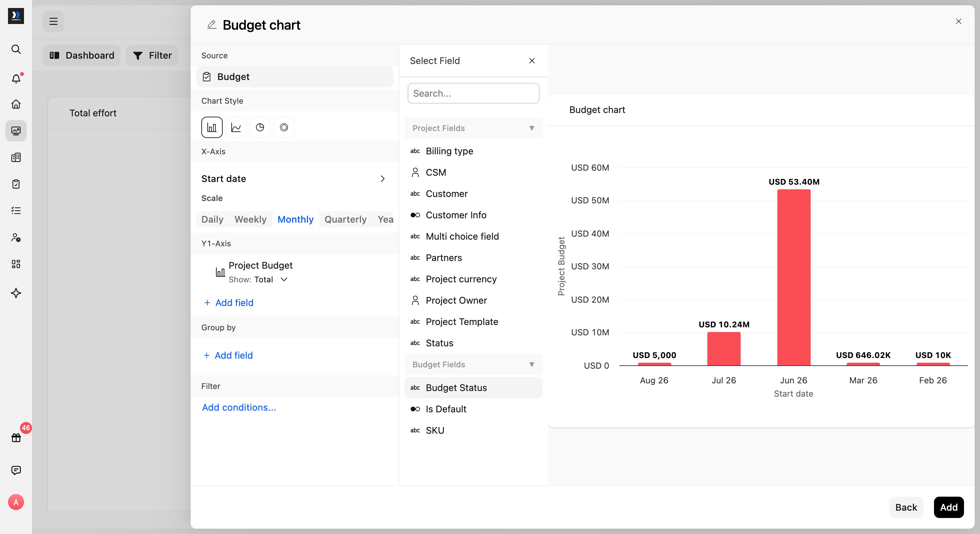Choose the Customer field
Screen dimensions: 980x534
[x=474, y=194]
